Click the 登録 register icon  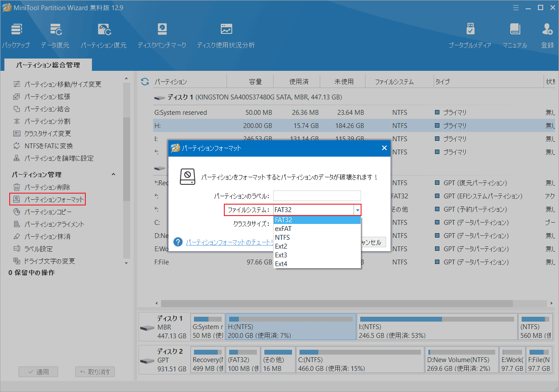tap(548, 36)
